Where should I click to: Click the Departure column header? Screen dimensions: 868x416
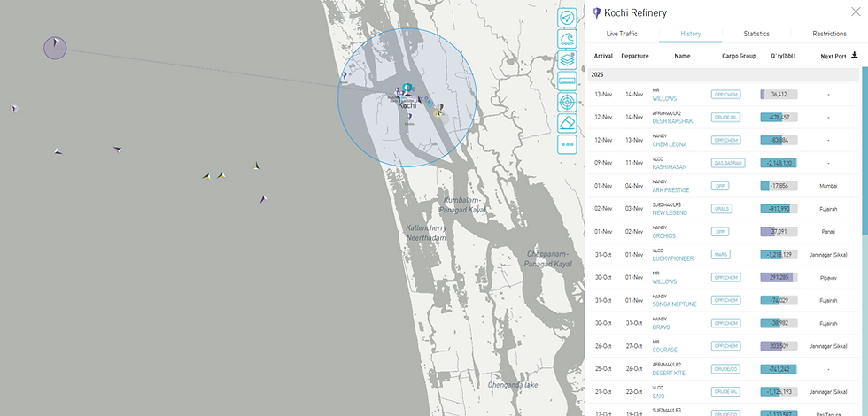tap(635, 56)
